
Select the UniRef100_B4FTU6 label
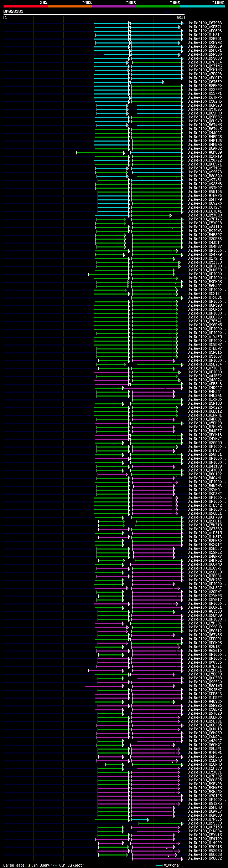(x=204, y=141)
